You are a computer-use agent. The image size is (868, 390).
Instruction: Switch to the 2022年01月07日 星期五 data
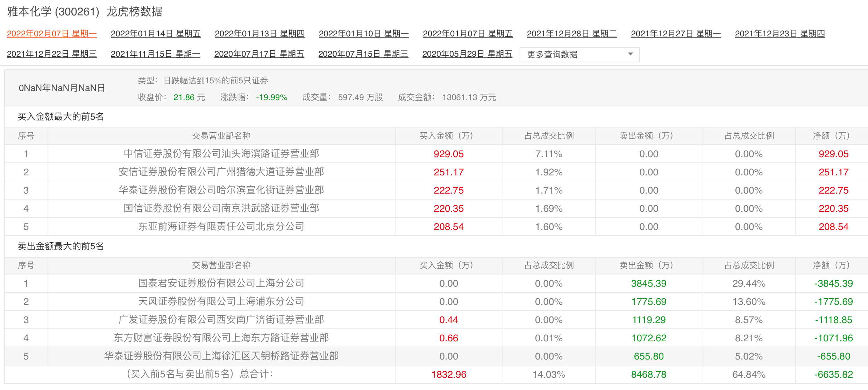click(468, 34)
